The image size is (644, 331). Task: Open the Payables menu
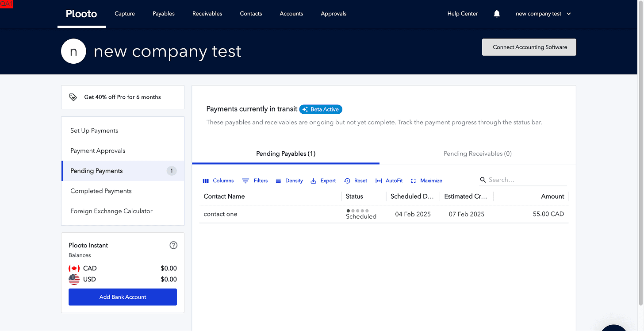click(164, 14)
